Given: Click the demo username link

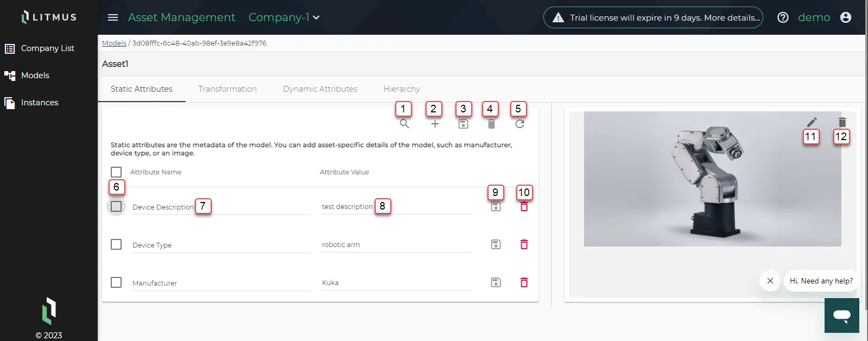Looking at the screenshot, I should (814, 17).
